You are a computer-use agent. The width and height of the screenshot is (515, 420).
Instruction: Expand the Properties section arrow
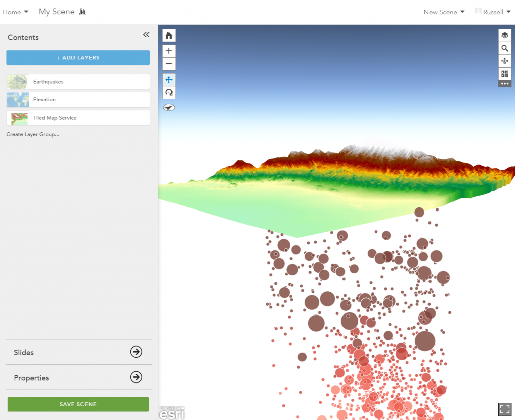point(136,377)
